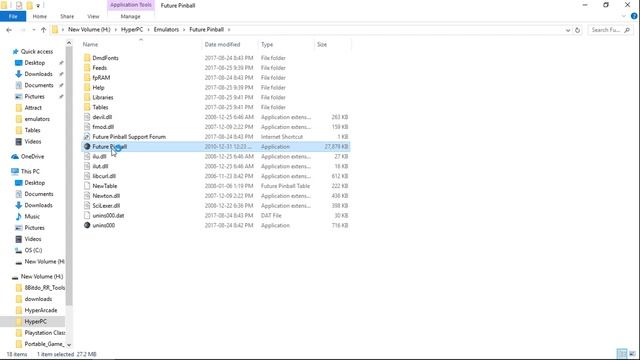Select the unins000 application icon
Viewport: 640px width, 360px height.
[x=87, y=225]
